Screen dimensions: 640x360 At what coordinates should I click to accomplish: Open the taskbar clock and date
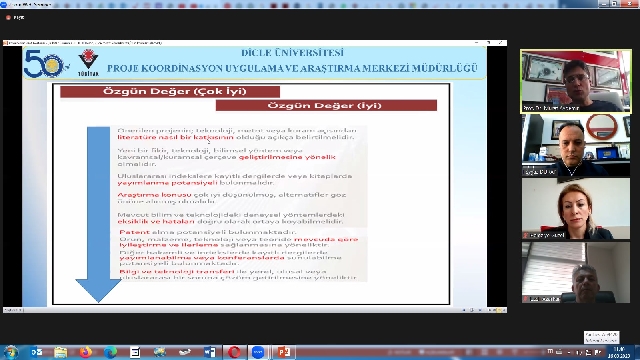619,353
